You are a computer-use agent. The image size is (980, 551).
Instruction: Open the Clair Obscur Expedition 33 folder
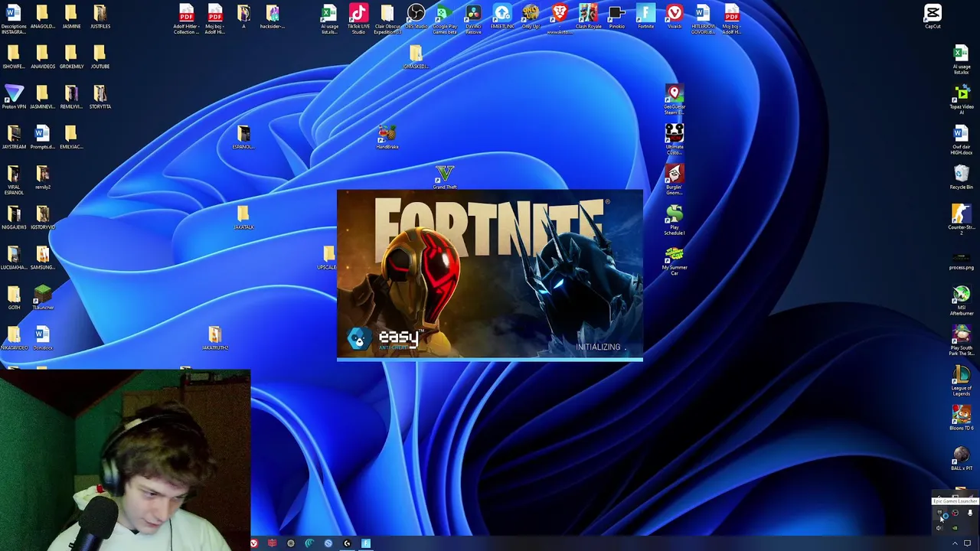click(x=387, y=19)
